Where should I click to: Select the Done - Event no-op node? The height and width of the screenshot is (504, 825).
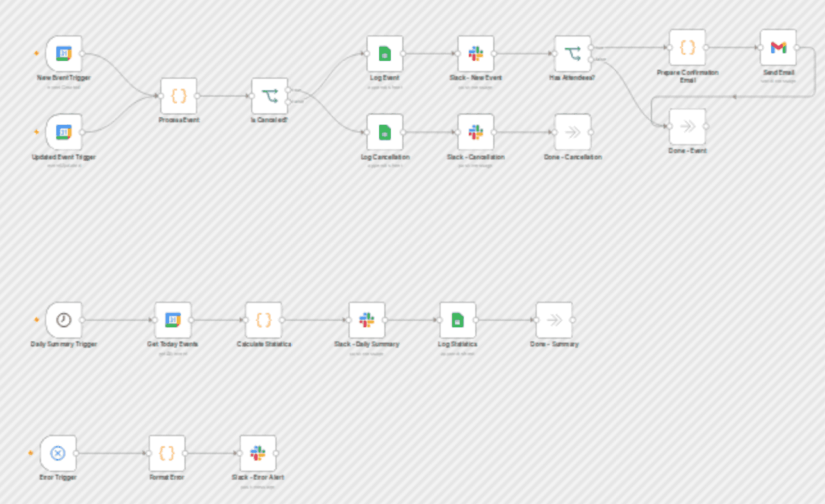(687, 126)
